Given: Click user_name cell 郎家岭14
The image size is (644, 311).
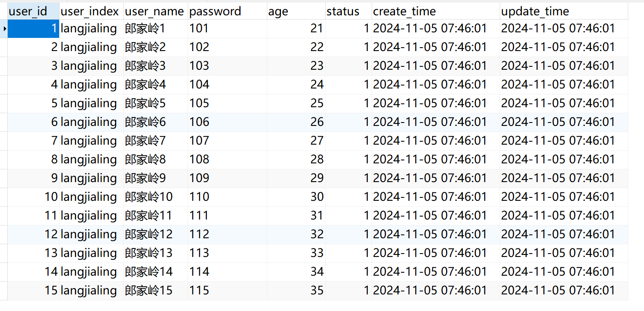Looking at the screenshot, I should (156, 272).
